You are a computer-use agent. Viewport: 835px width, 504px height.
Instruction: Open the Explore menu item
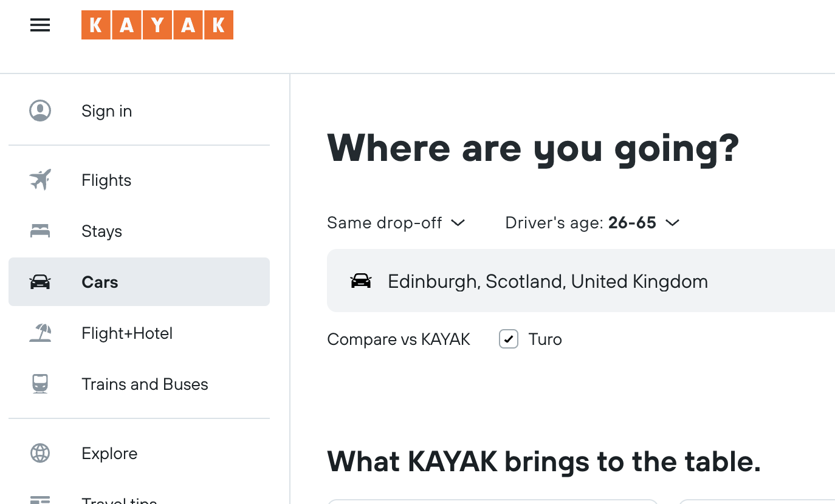point(139,453)
